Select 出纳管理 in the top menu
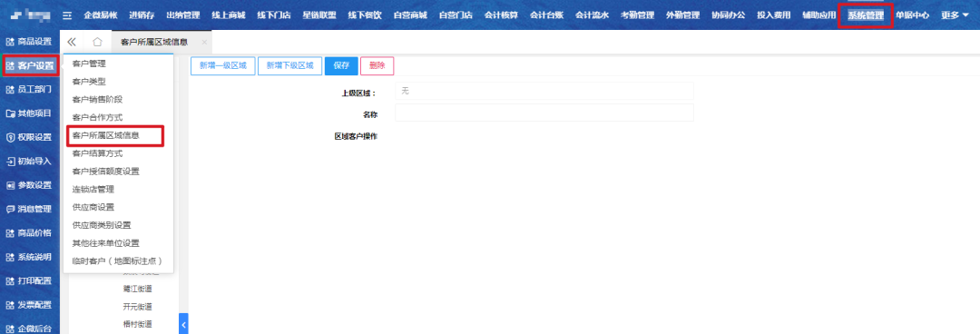 pyautogui.click(x=182, y=15)
